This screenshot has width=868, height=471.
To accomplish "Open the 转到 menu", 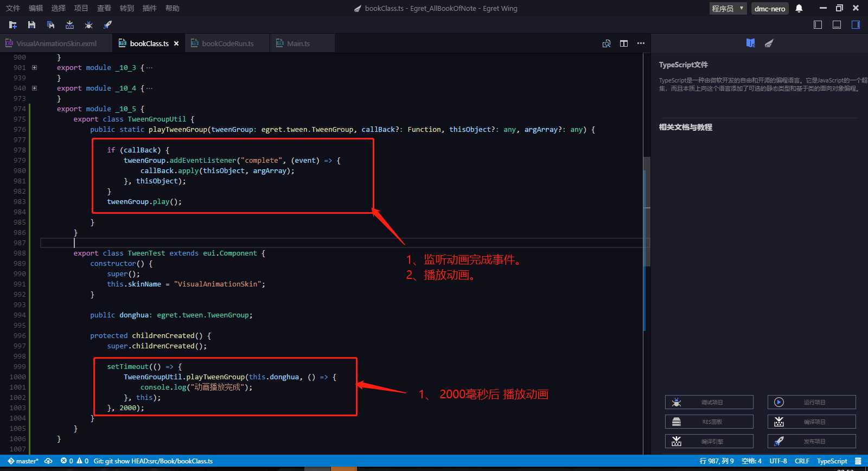I will [x=127, y=8].
